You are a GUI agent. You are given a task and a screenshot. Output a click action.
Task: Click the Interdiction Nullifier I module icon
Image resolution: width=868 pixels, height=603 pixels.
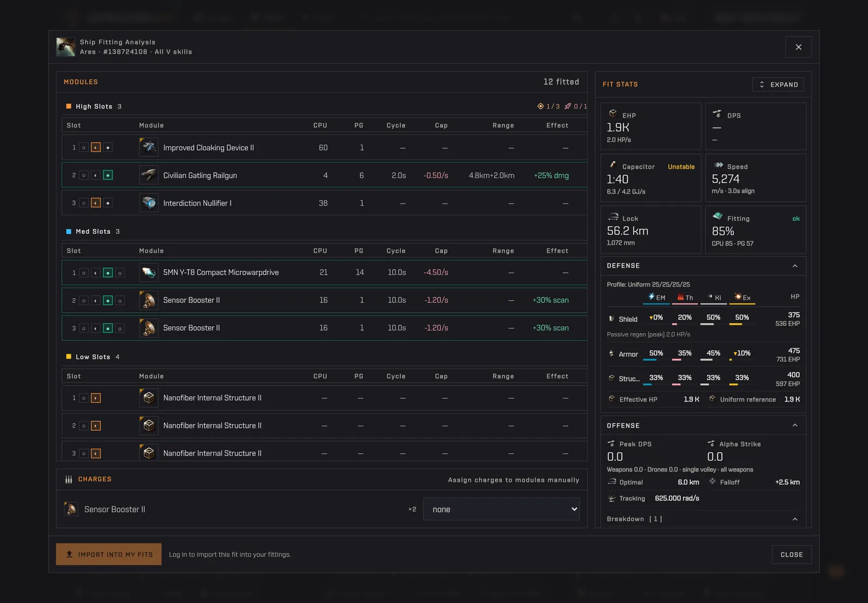point(149,203)
